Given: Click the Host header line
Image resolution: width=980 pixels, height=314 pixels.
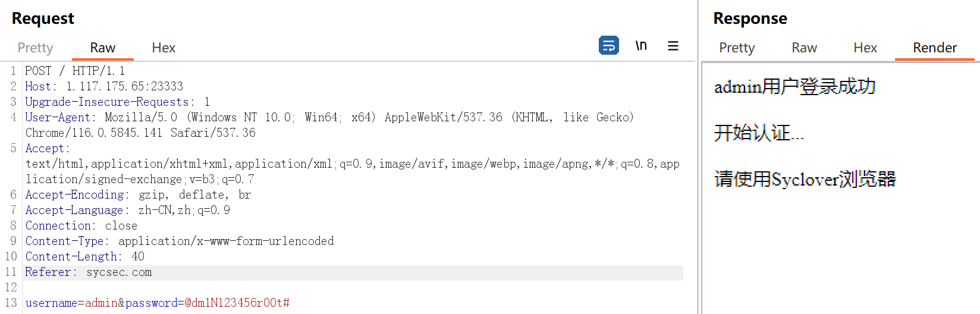Looking at the screenshot, I should coord(104,87).
